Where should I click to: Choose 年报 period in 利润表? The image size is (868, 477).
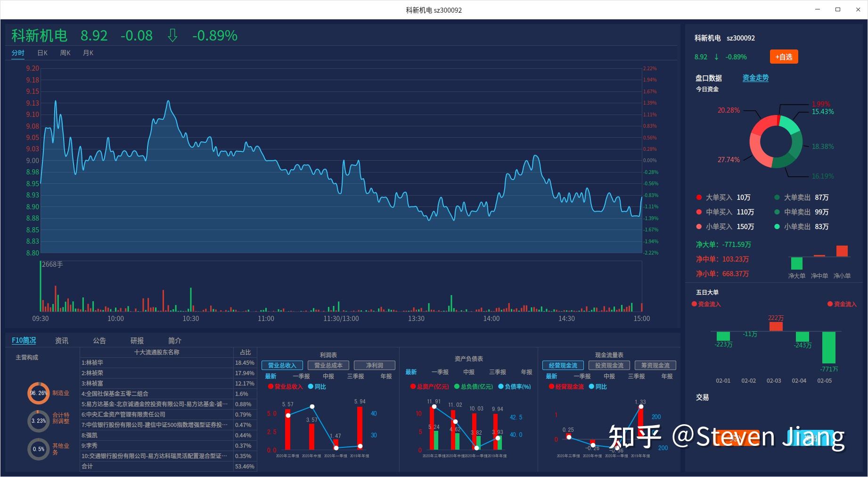[386, 376]
